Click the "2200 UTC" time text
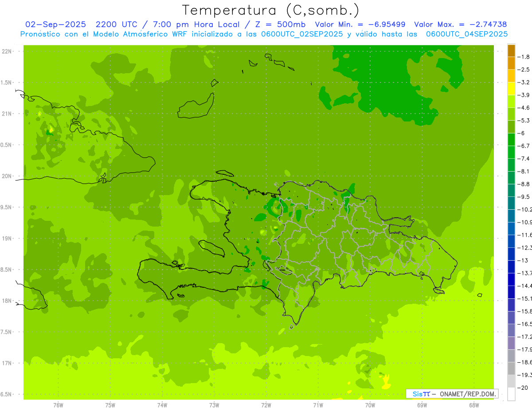 pos(116,24)
